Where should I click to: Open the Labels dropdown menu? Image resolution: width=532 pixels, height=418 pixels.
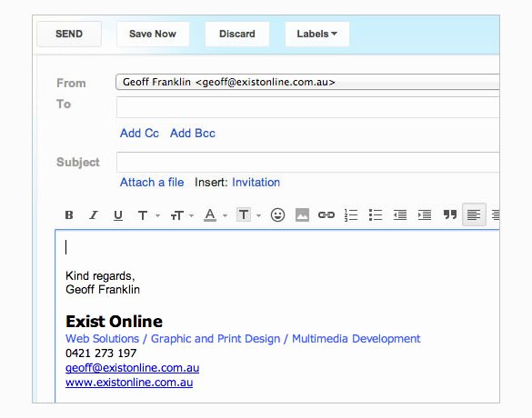[x=316, y=34]
